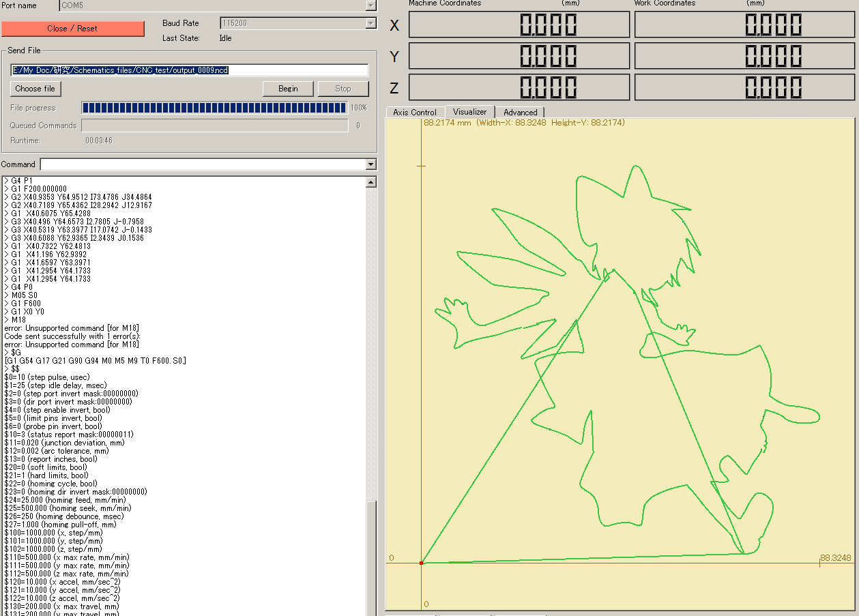The width and height of the screenshot is (859, 616).
Task: Click the Choose file button
Action: click(x=35, y=89)
